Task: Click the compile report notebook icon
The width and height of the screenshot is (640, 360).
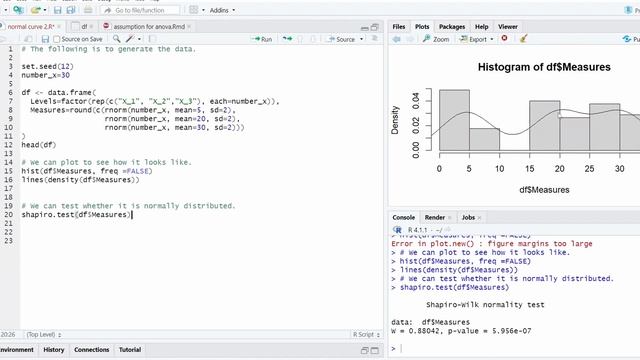Action: coord(152,39)
